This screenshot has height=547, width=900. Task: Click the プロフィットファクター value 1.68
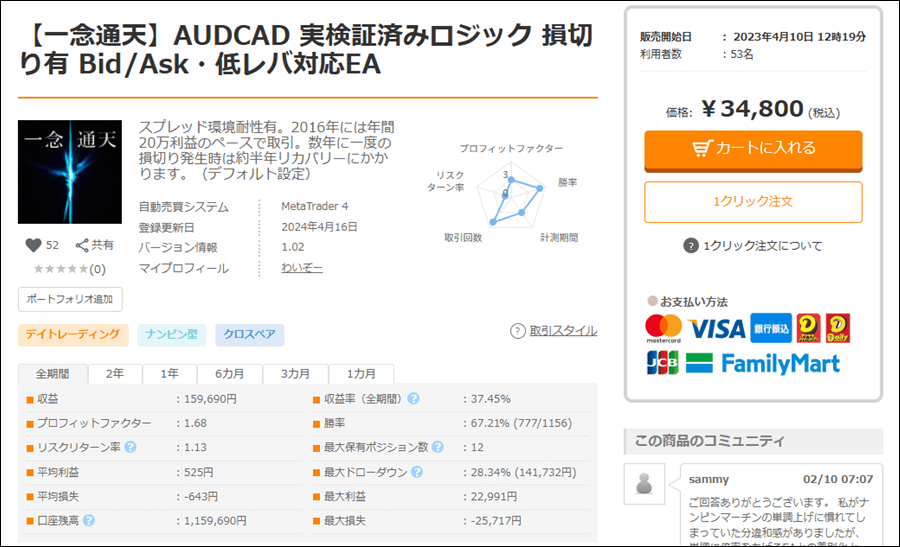pyautogui.click(x=195, y=423)
